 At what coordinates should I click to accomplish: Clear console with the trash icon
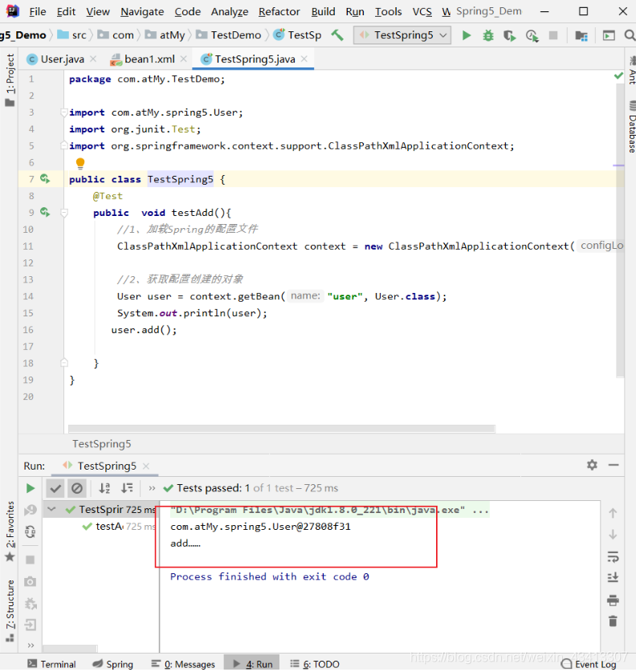pos(613,621)
